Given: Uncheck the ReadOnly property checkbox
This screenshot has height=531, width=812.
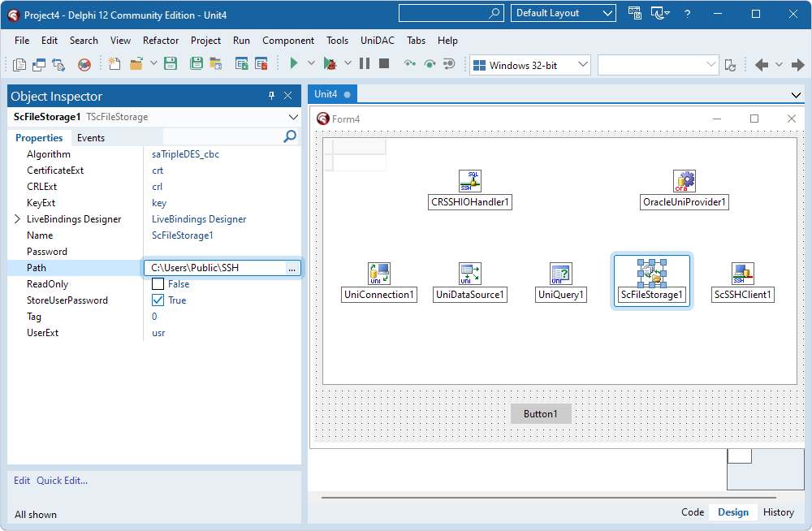Looking at the screenshot, I should coord(157,283).
